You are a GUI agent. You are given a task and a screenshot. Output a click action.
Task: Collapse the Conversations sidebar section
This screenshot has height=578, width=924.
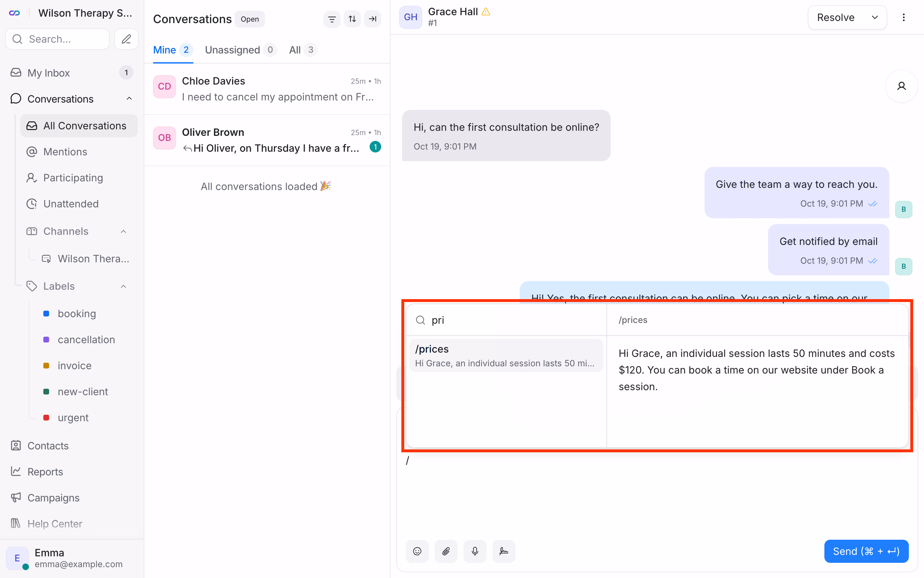[129, 99]
